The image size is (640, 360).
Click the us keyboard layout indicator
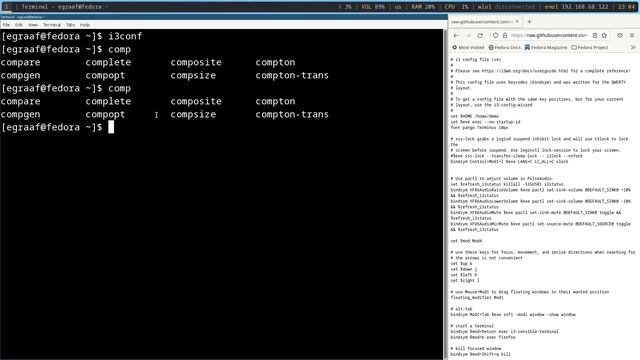(398, 7)
